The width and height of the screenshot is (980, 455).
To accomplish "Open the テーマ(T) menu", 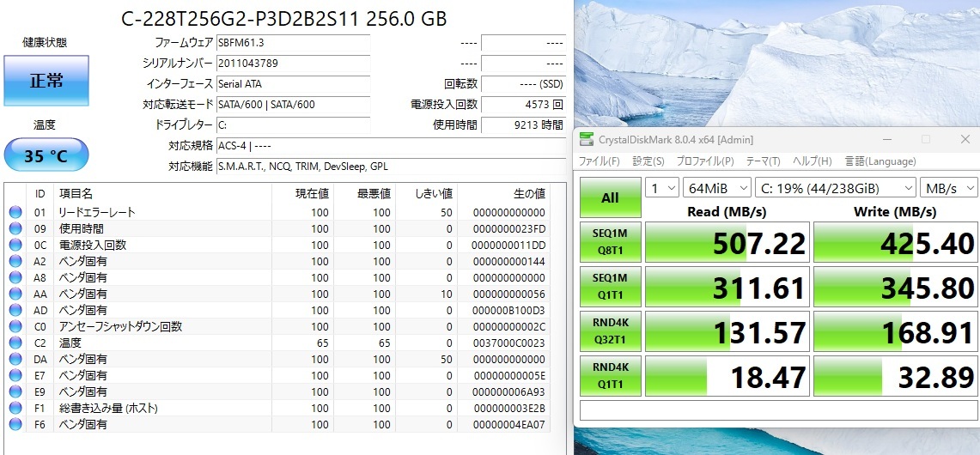I will 763,161.
